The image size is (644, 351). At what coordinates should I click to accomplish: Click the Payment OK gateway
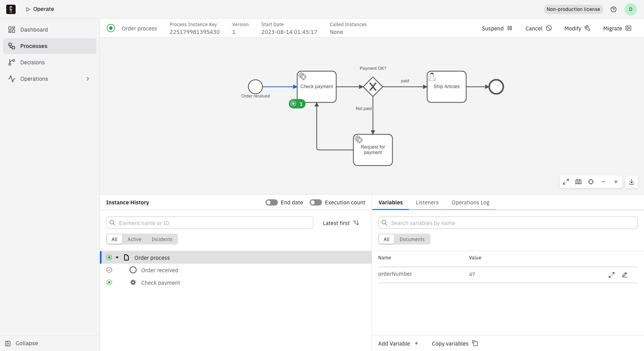[373, 87]
